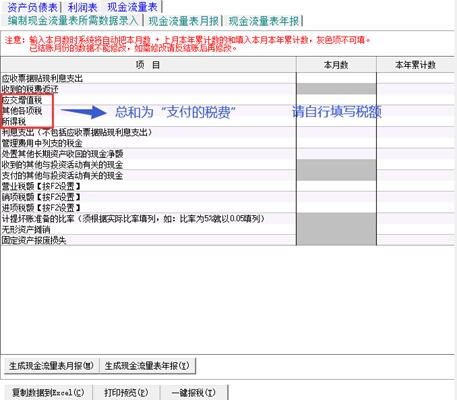Viewport: 457px width, 400px height.
Task: Open 编制现金流量表所需数据录入 sub-tab
Action: (73, 21)
